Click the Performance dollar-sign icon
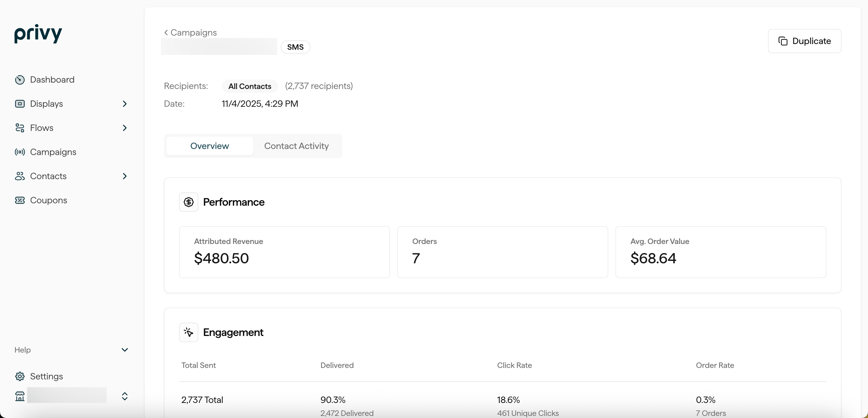 (x=188, y=202)
